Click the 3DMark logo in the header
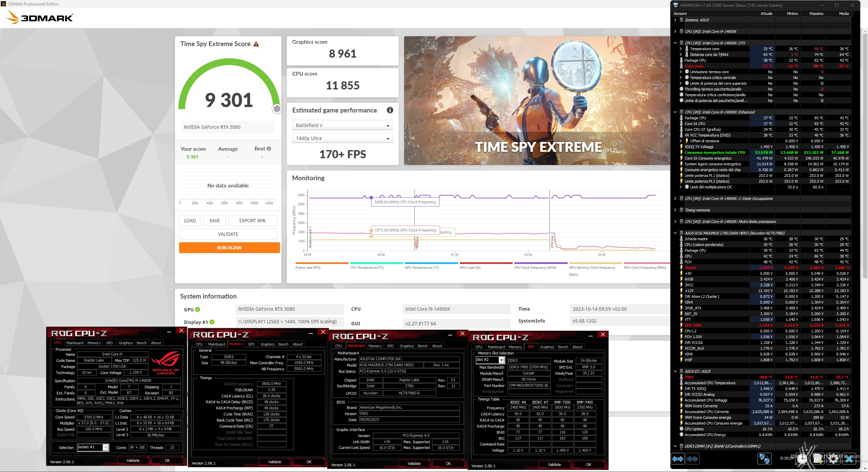Image resolution: width=868 pixels, height=472 pixels. coord(40,17)
